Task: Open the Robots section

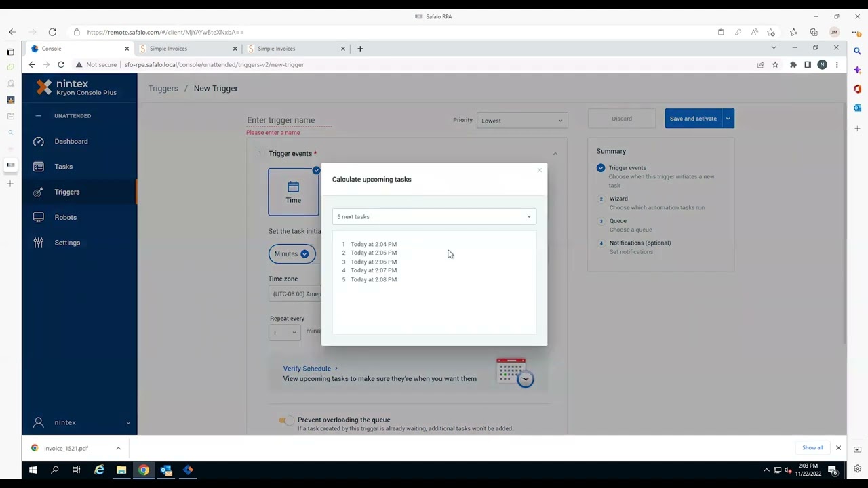Action: (65, 217)
